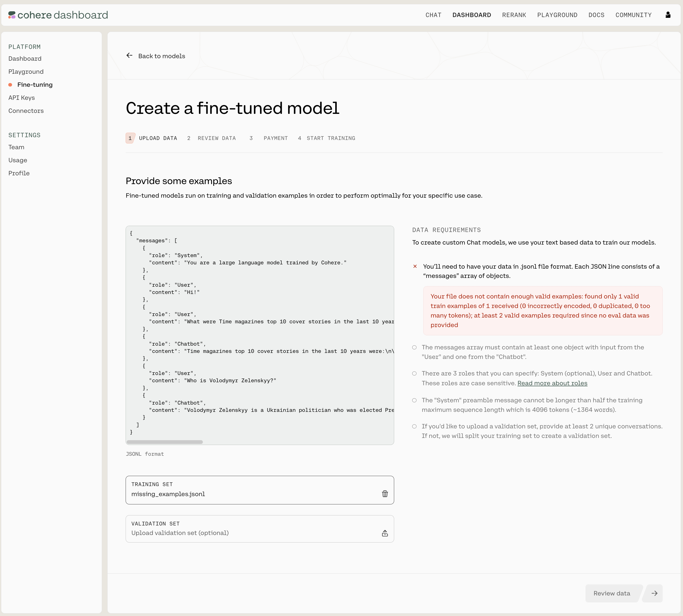Viewport: 683px width, 616px height.
Task: Click the red X error icon
Action: [x=415, y=266]
